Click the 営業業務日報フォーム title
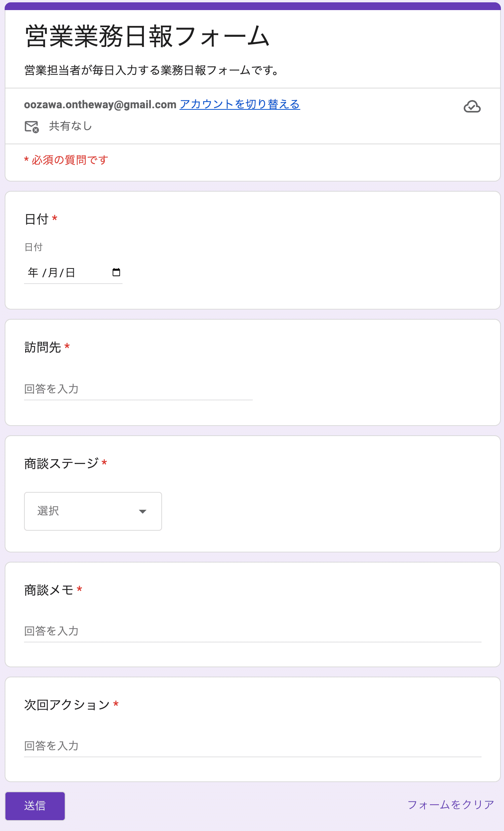 147,36
